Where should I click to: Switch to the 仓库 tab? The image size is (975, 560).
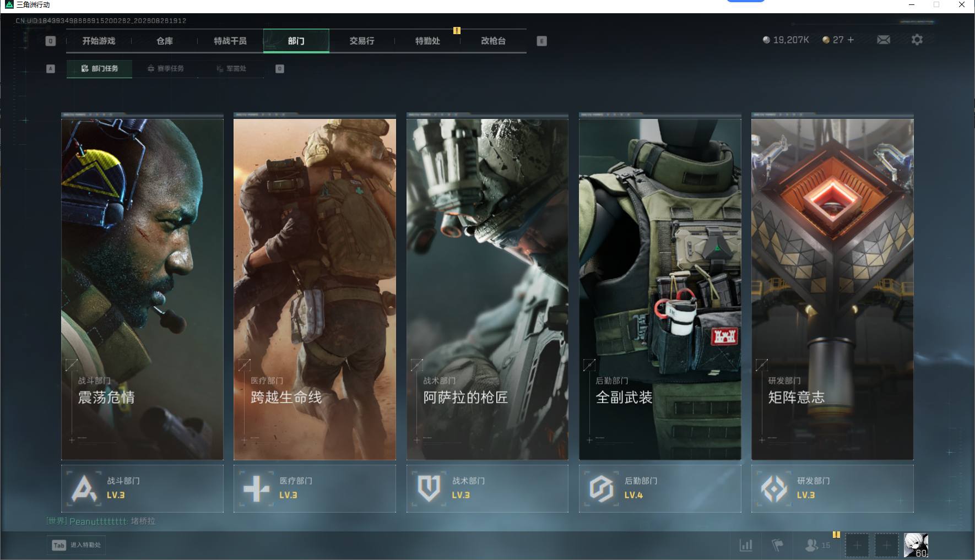point(164,41)
